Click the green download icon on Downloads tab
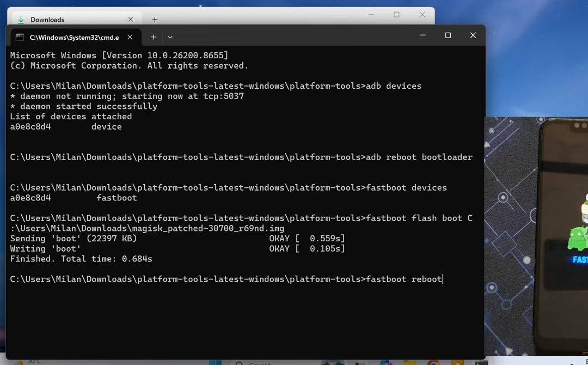 [21, 20]
